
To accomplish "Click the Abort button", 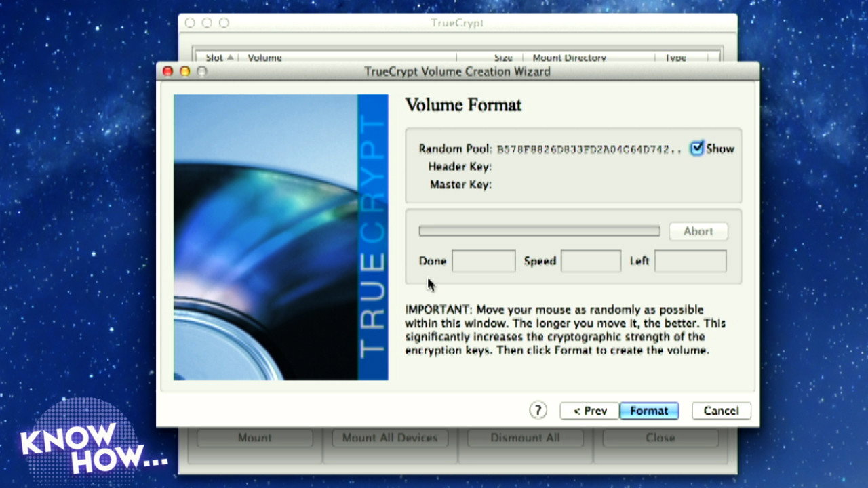I will click(x=698, y=231).
